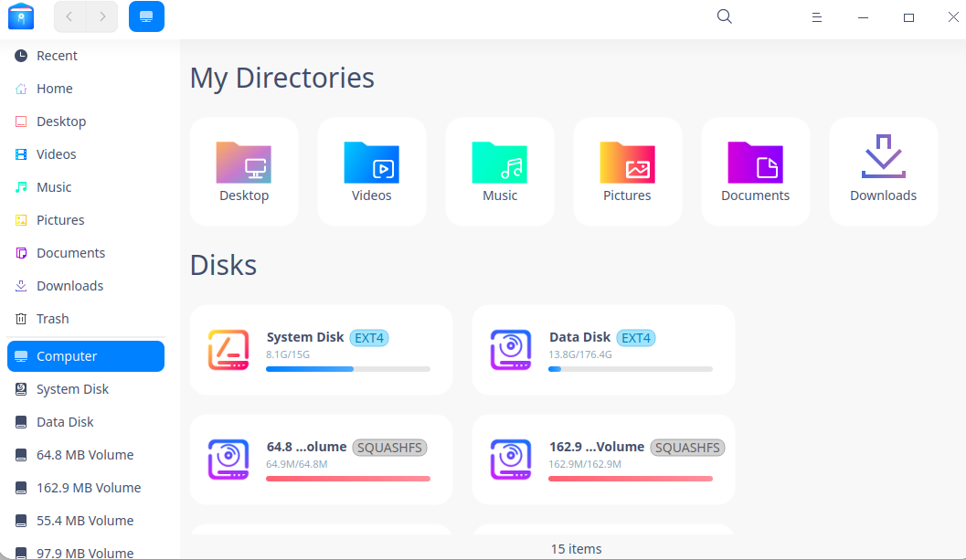Open 162.9 MB Volume in the sidebar
Screen dimensions: 966x560
[x=86, y=488]
